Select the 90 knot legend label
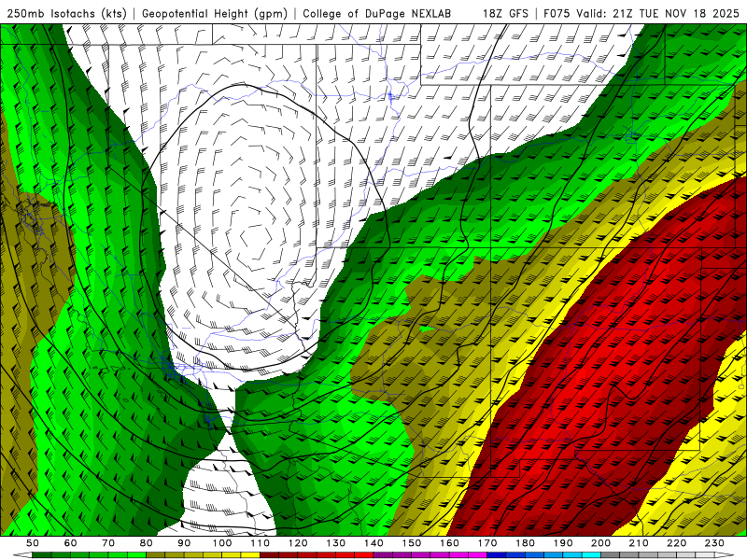The height and width of the screenshot is (560, 747). click(x=184, y=543)
